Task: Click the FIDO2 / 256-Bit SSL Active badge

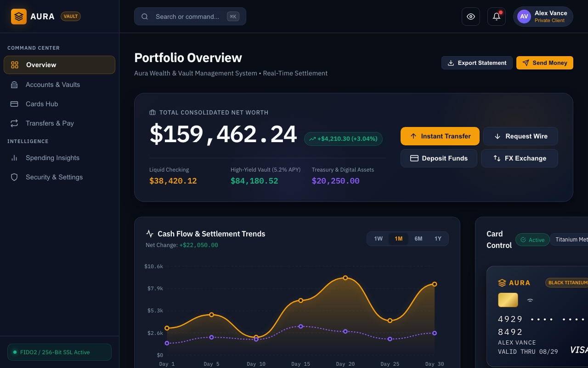Action: (x=59, y=352)
